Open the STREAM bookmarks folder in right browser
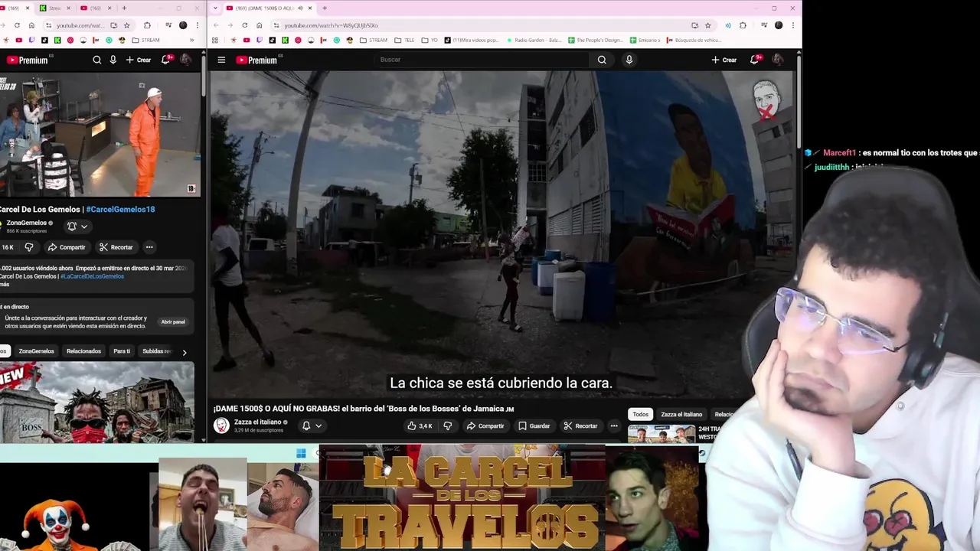The height and width of the screenshot is (551, 980). point(374,40)
